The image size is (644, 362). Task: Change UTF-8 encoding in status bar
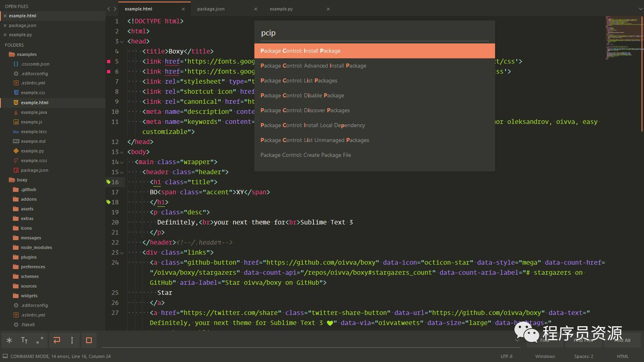(x=506, y=356)
